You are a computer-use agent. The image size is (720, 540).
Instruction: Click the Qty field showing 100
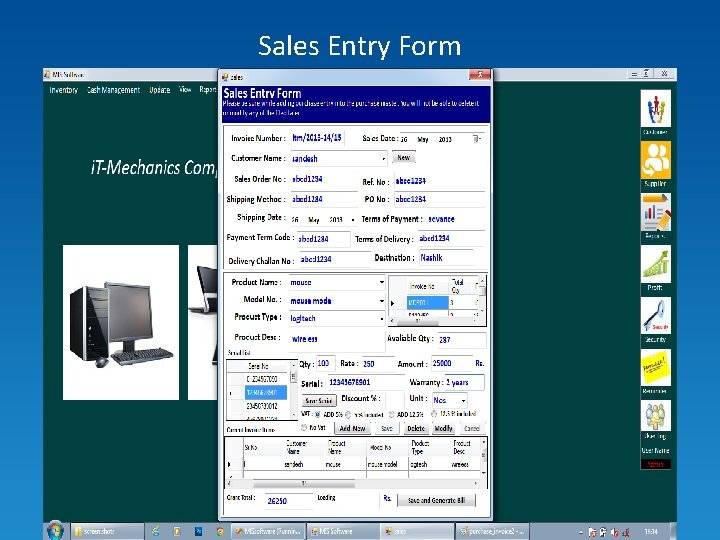coord(325,363)
